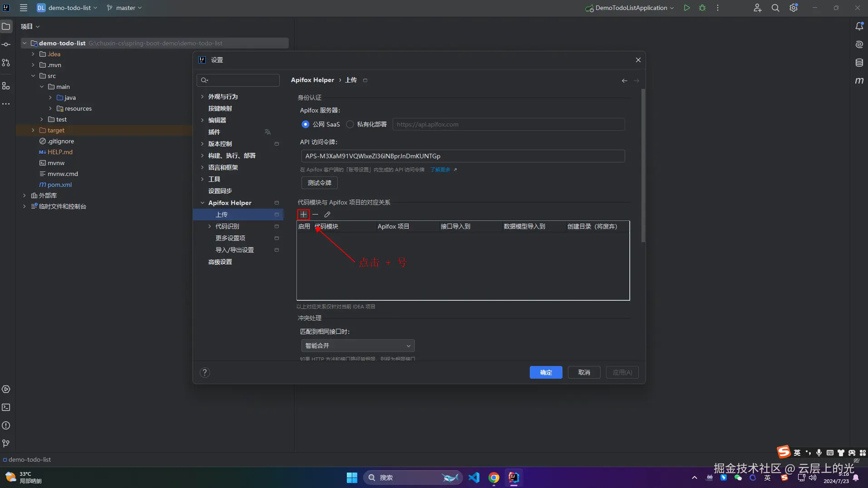Close the 设置 dialog
The image size is (868, 488).
(x=638, y=60)
